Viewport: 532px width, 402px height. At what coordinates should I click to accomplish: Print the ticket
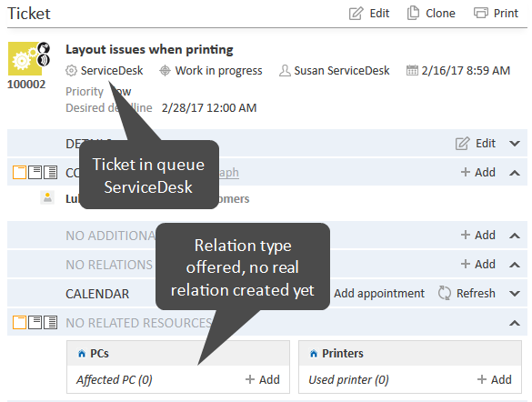click(x=496, y=14)
